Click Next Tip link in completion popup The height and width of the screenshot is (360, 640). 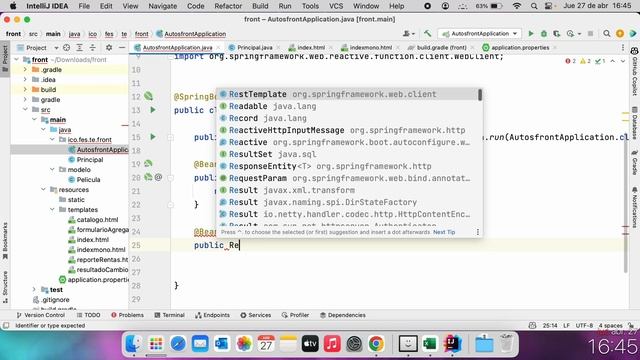[x=444, y=232]
